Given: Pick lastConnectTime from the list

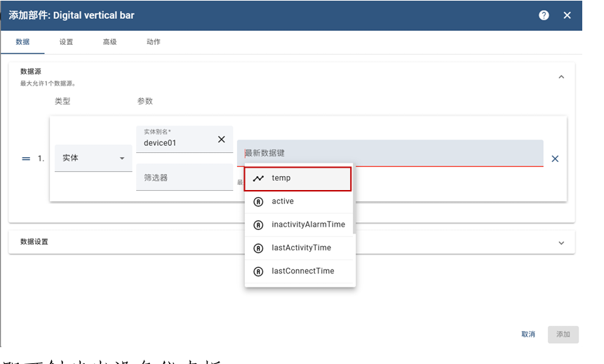Looking at the screenshot, I should [299, 271].
